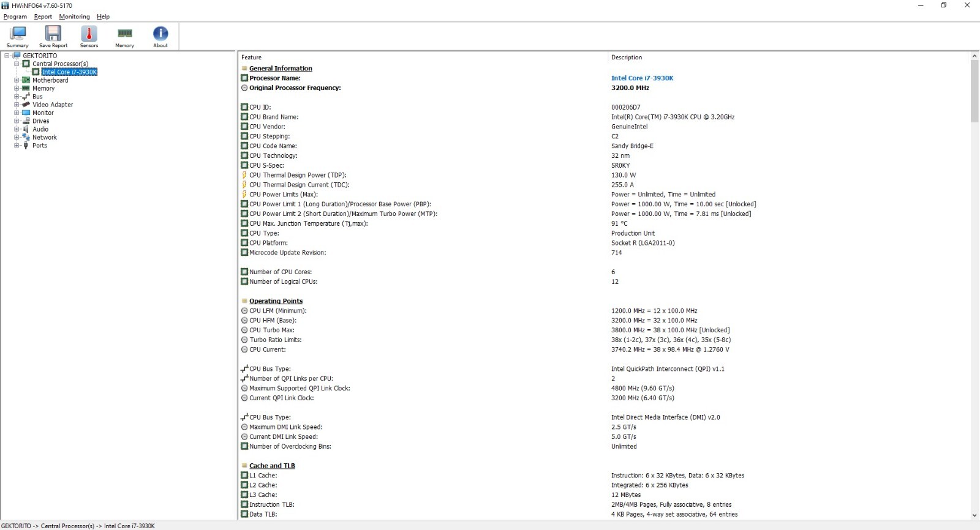
Task: Click the Thermal Design Current lightning icon
Action: click(244, 185)
